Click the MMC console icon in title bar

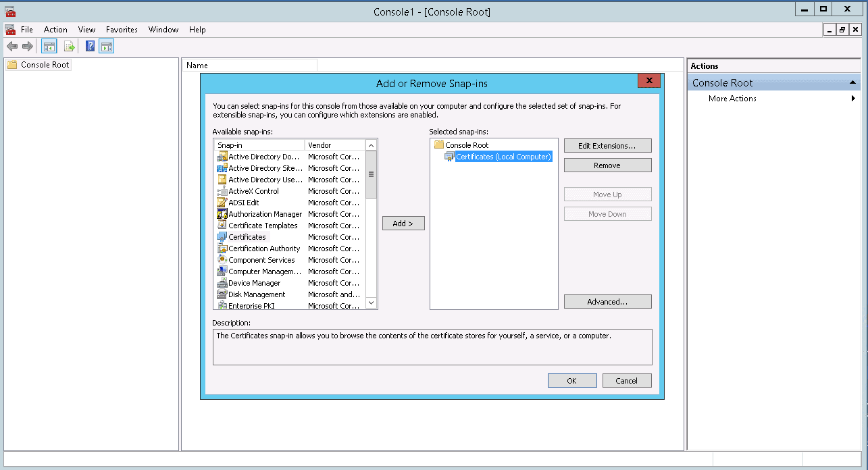[x=10, y=11]
